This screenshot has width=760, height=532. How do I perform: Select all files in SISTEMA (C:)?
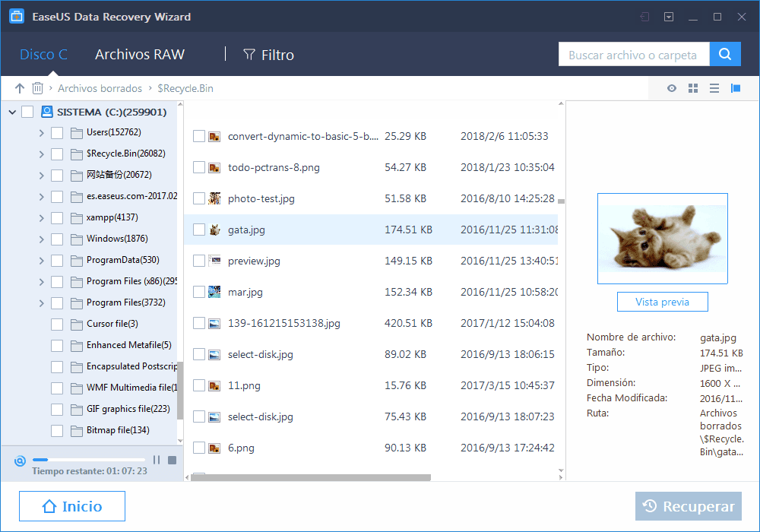(x=28, y=111)
